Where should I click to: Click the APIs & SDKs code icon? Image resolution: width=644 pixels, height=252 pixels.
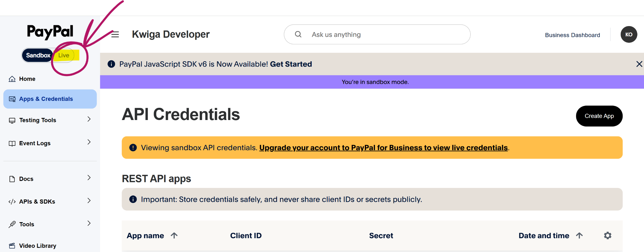pos(12,202)
